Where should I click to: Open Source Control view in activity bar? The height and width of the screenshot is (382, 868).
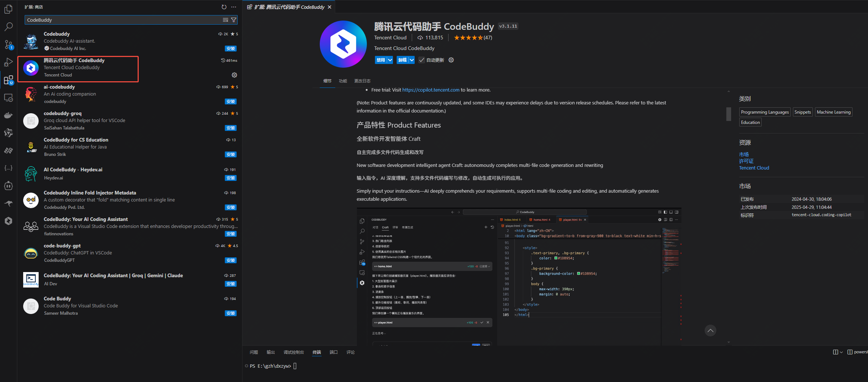pos(8,44)
